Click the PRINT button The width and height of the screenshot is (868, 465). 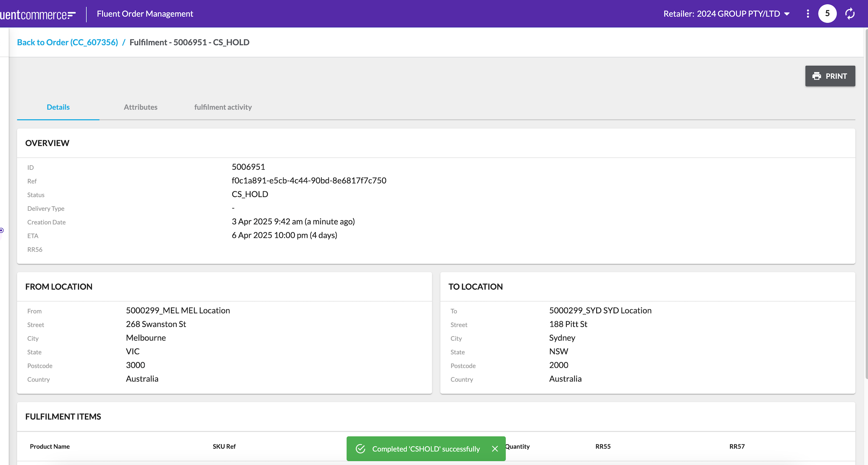click(x=830, y=76)
